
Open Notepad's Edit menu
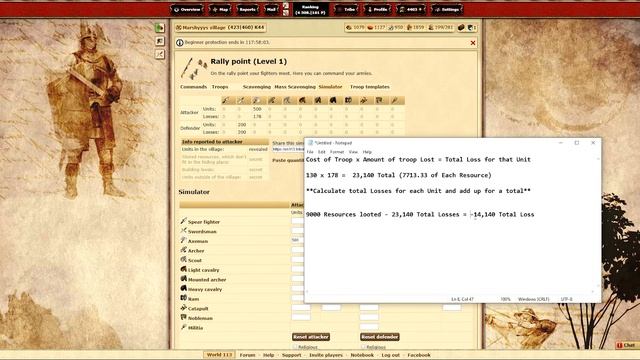point(322,152)
